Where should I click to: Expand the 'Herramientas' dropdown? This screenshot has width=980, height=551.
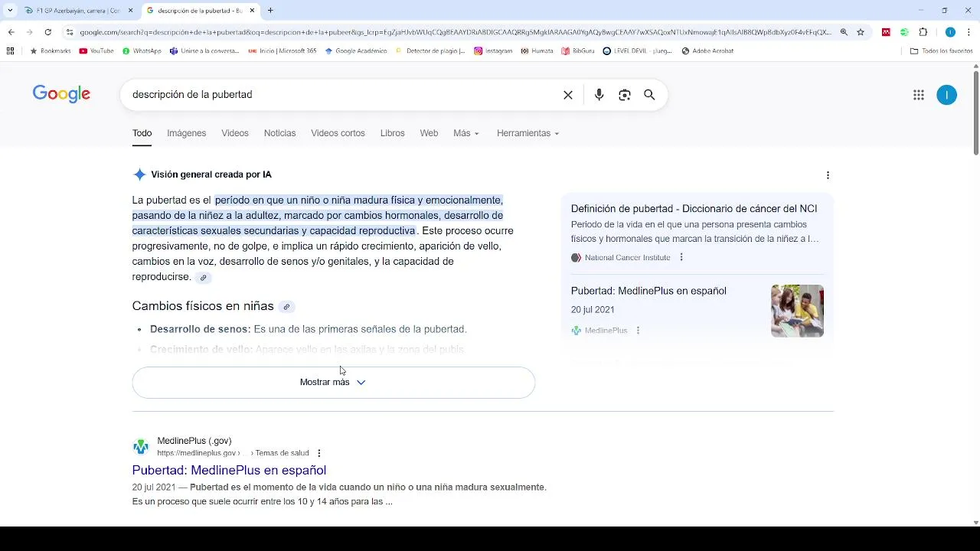(x=528, y=133)
